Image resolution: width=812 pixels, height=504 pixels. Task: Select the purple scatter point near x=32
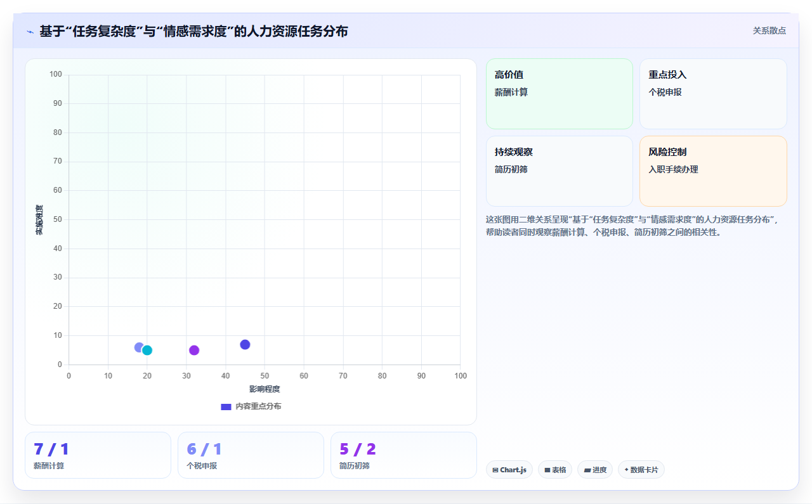194,350
